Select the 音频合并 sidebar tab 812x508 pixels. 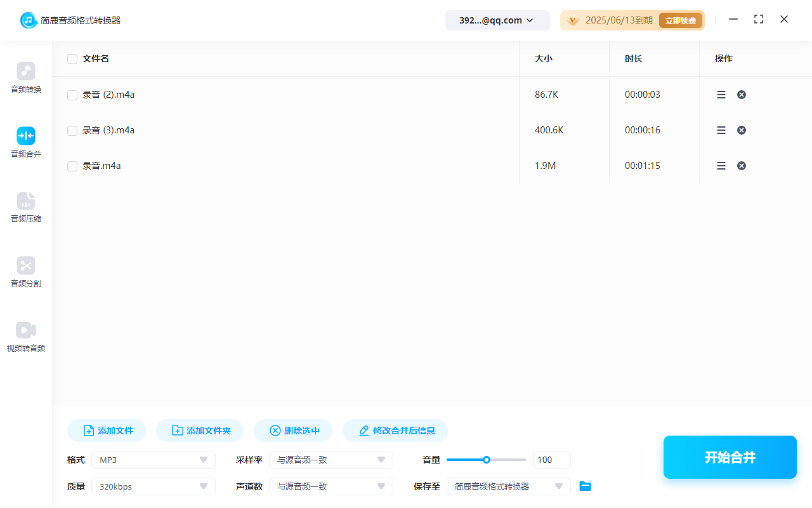click(26, 137)
